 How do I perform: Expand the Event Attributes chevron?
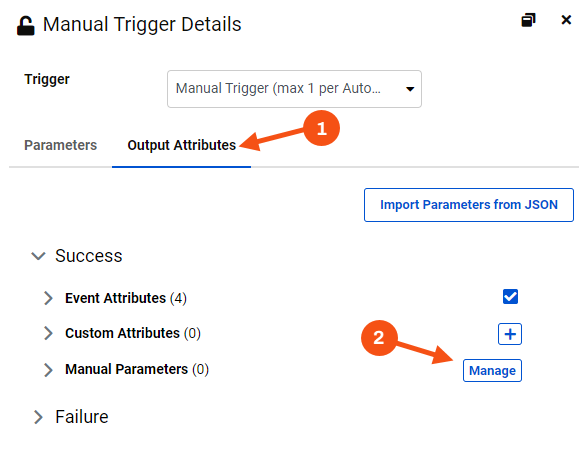(x=48, y=298)
